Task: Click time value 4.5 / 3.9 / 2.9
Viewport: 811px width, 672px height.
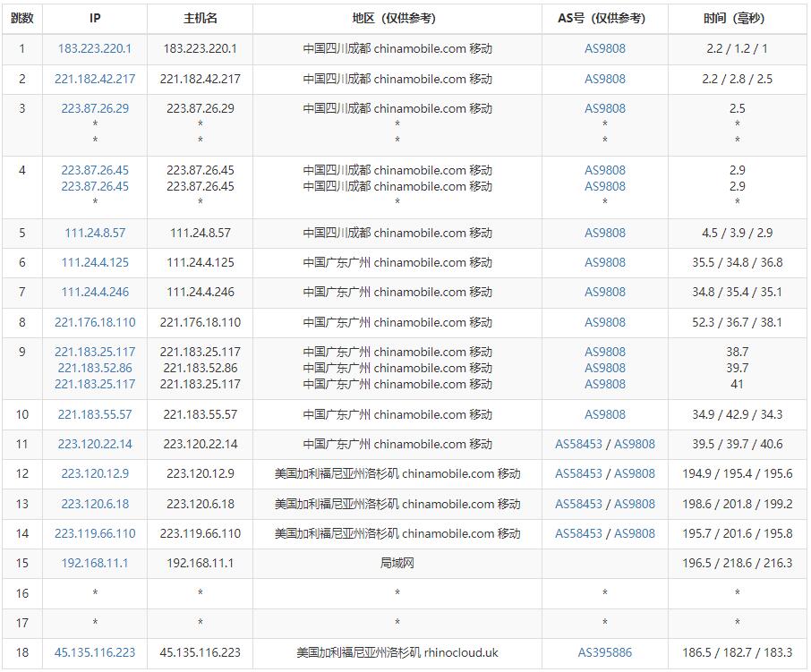Action: (737, 234)
